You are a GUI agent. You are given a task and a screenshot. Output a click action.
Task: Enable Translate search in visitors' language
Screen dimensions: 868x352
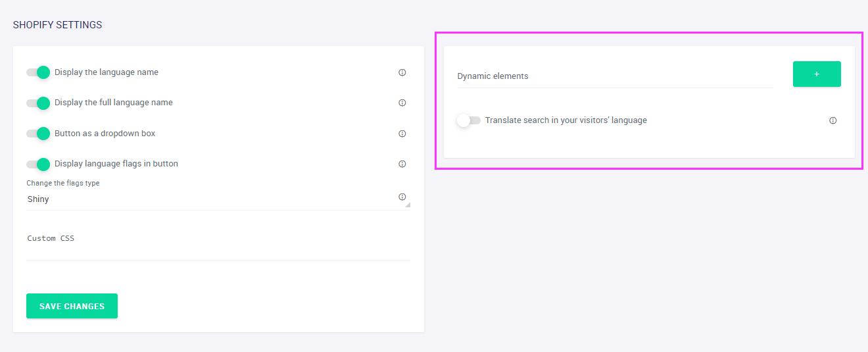(469, 120)
